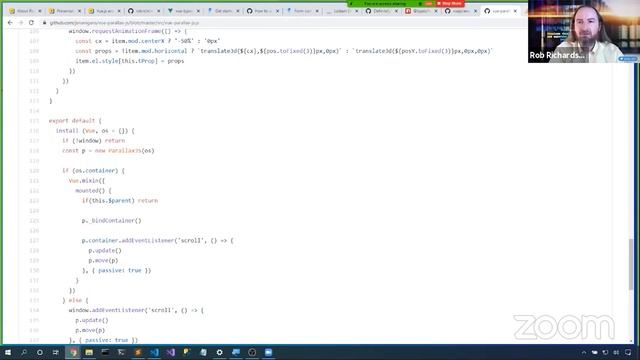
Task: Click the 'export default {' code line
Action: (x=75, y=121)
